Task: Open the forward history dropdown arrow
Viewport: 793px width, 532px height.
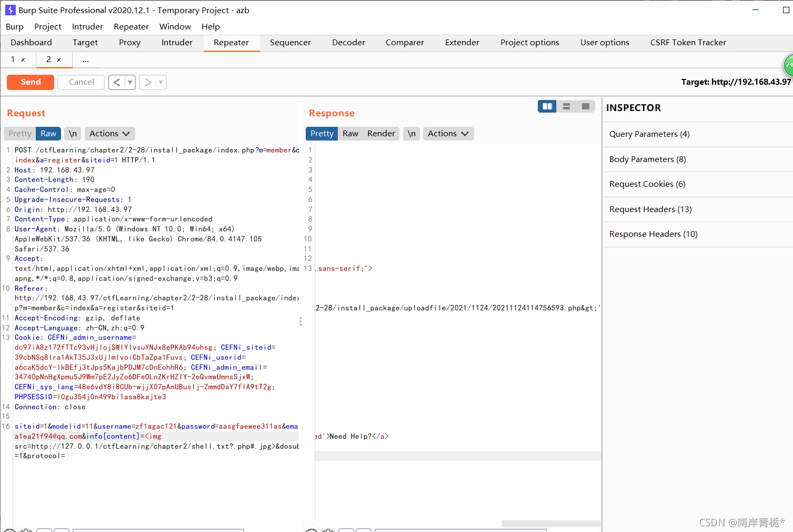Action: point(161,82)
